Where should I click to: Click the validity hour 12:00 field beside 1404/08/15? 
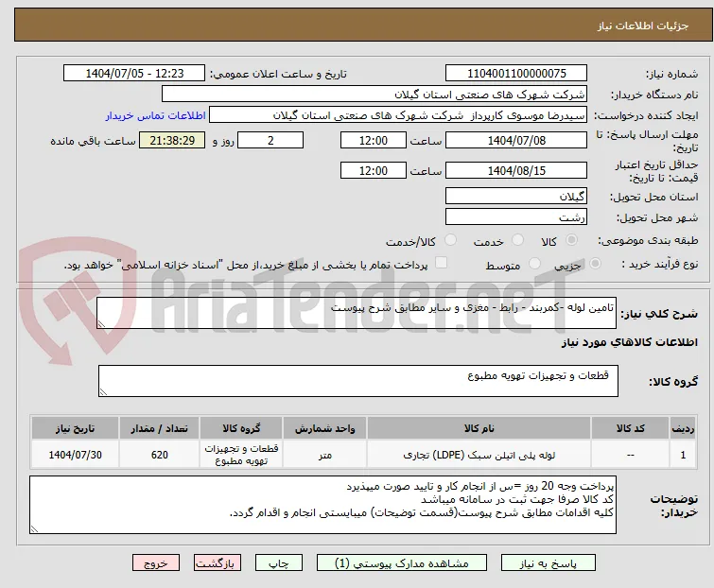point(374,171)
